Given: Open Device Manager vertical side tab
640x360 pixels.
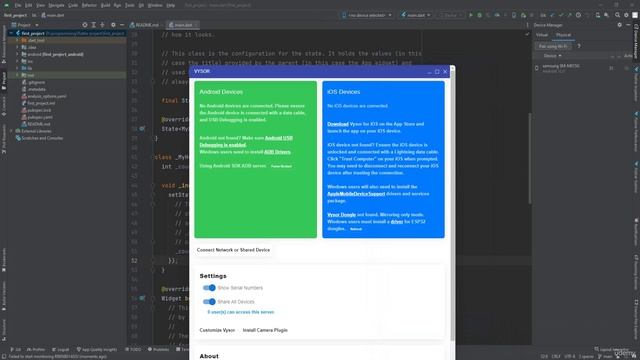Looking at the screenshot, I should pos(636,41).
